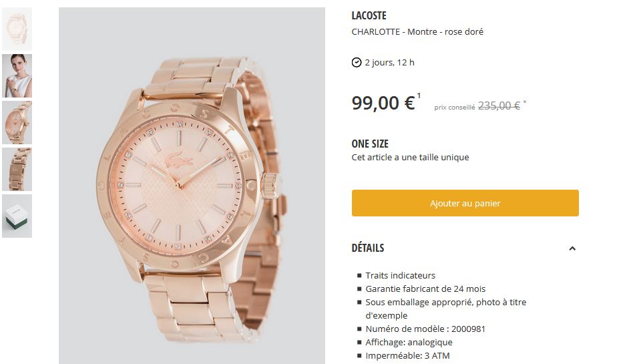Click the struck-through 235,00 € suggested price
Viewport: 623px width, 364px height.
pyautogui.click(x=499, y=106)
